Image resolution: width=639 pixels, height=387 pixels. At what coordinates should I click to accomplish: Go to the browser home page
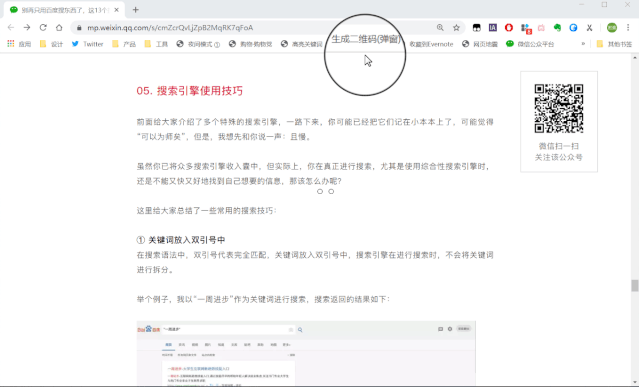coord(59,27)
